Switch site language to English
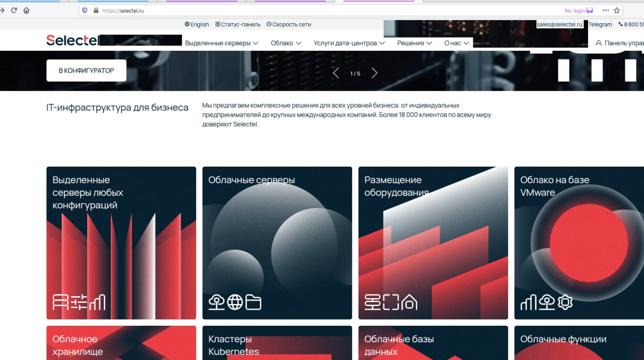The image size is (644, 360). (x=197, y=24)
